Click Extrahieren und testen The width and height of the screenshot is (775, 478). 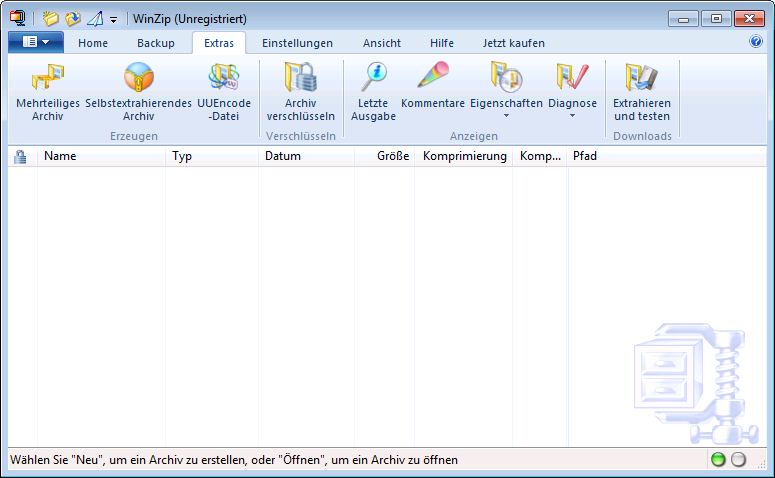642,92
